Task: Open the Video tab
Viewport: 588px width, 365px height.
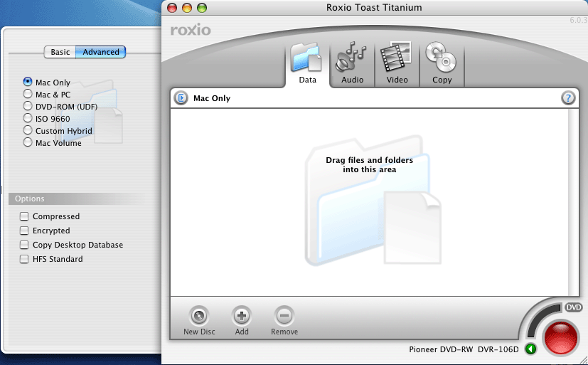Action: (x=397, y=63)
